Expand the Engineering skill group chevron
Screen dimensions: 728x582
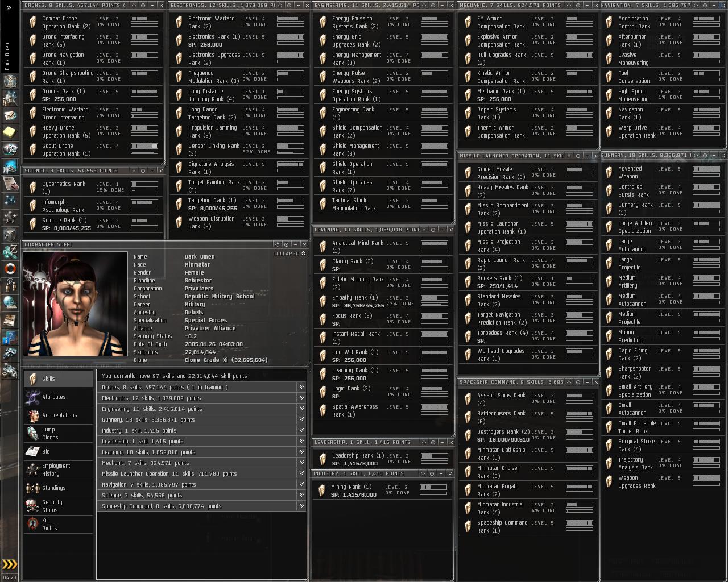point(301,409)
